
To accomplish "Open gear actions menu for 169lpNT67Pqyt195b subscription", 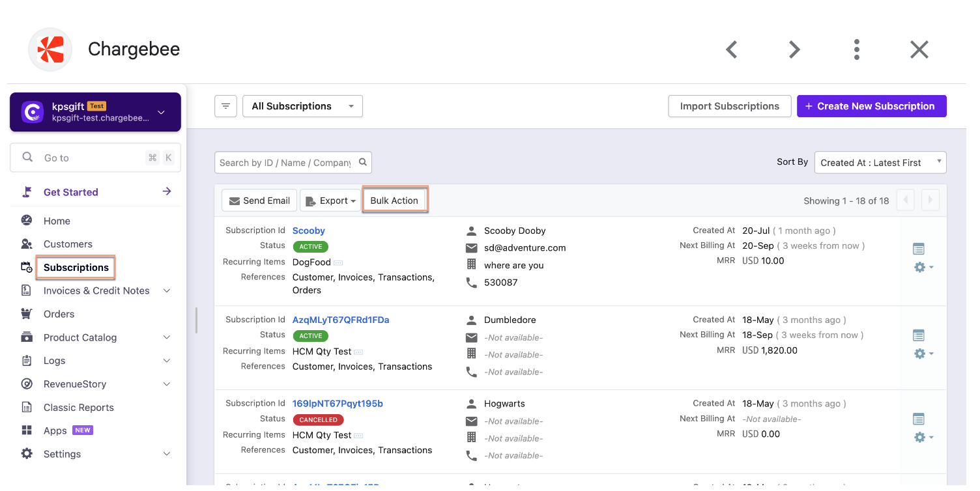I will click(x=923, y=437).
